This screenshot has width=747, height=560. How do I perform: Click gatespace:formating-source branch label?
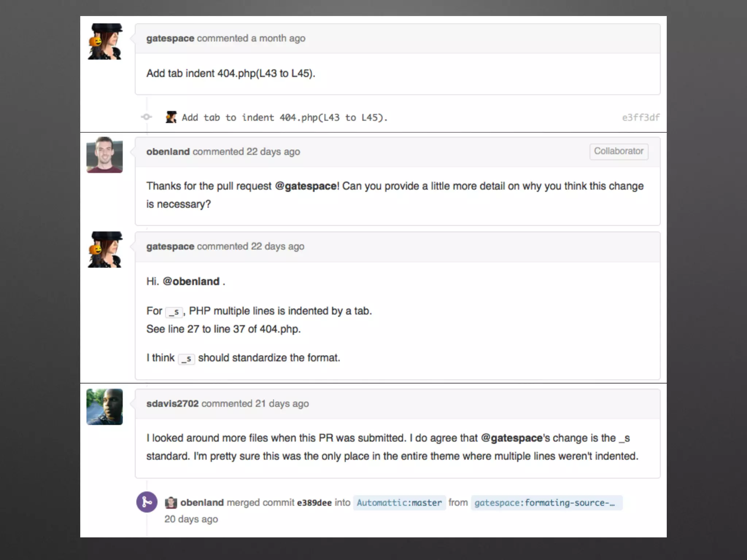(546, 503)
